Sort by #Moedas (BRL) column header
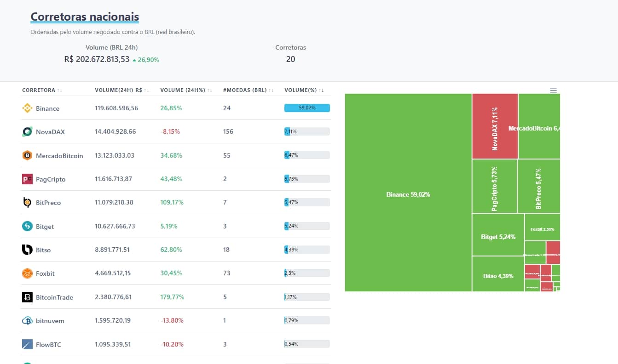Screen dimensions: 618x364 (248, 90)
